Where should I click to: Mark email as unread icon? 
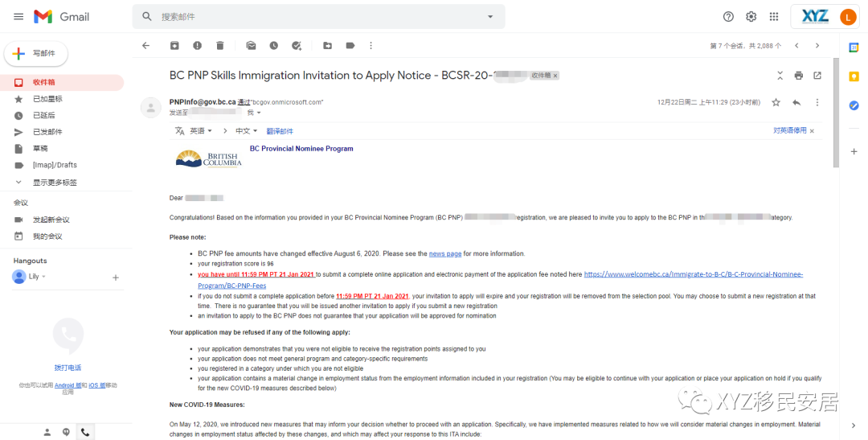coord(251,45)
